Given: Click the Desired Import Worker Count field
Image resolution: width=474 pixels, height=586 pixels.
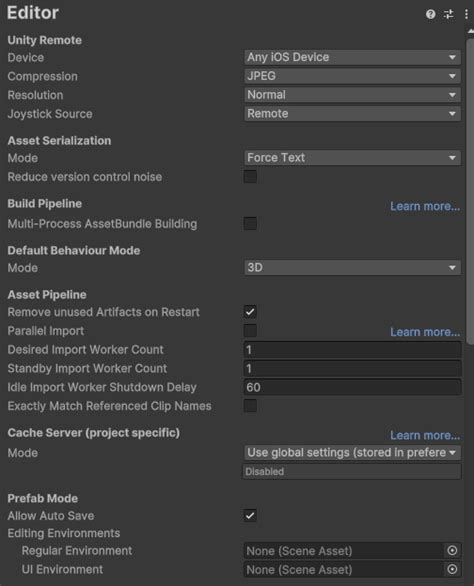Looking at the screenshot, I should pyautogui.click(x=352, y=350).
